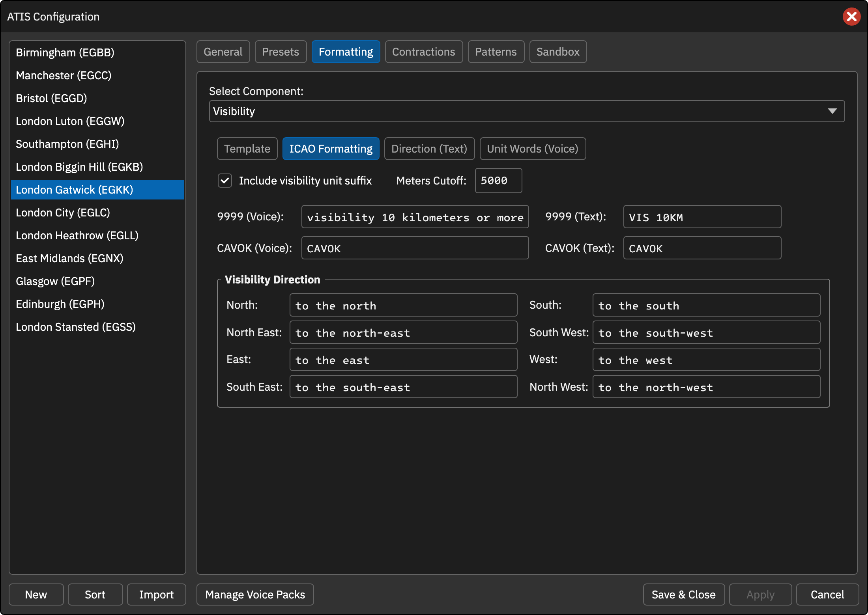Select the ICAO Formatting sub-tab

(331, 149)
